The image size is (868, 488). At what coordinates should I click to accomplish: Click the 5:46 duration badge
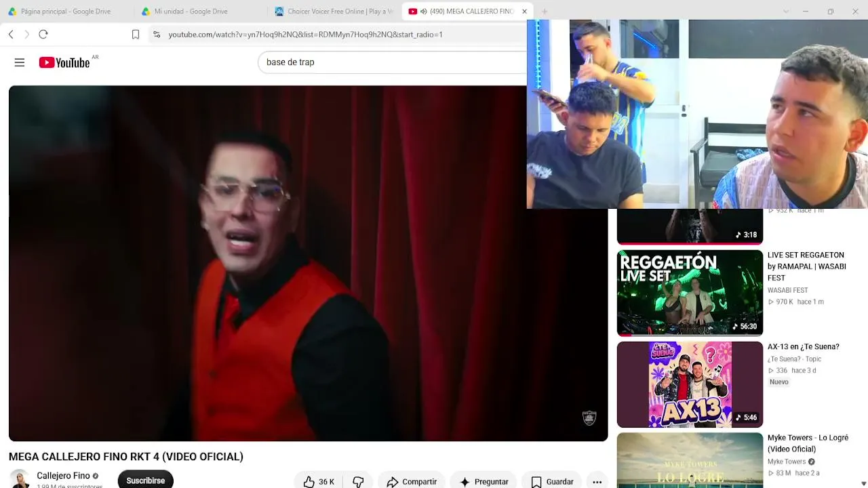(x=746, y=418)
